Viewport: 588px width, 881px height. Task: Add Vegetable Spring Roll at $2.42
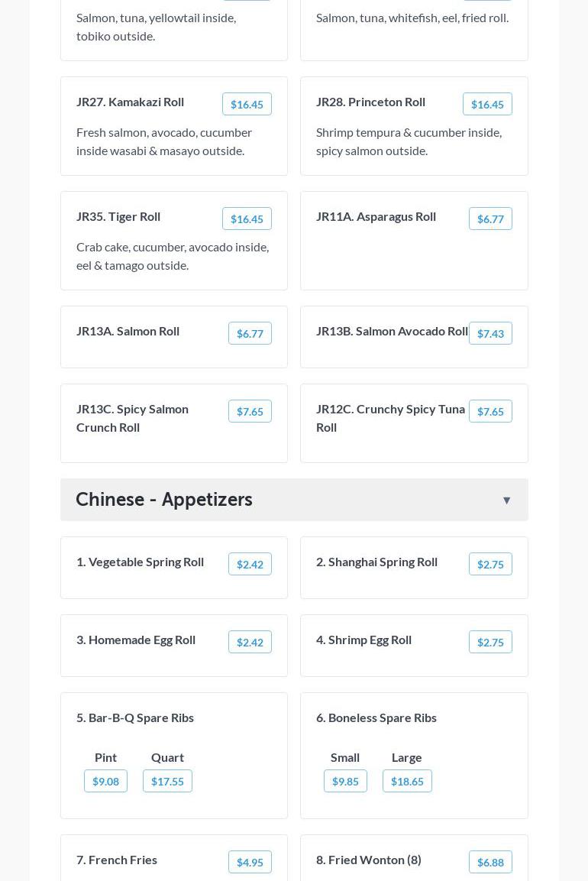tap(250, 565)
